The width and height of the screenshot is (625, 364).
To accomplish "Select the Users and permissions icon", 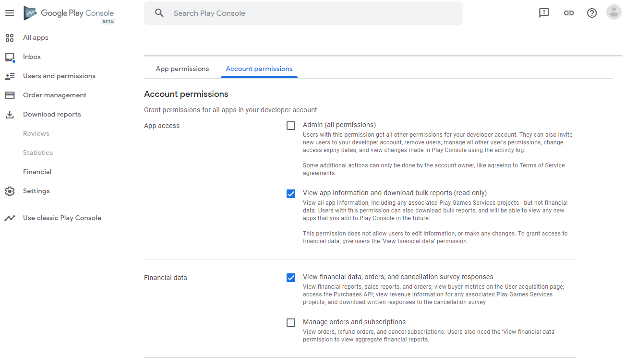I will tap(10, 76).
